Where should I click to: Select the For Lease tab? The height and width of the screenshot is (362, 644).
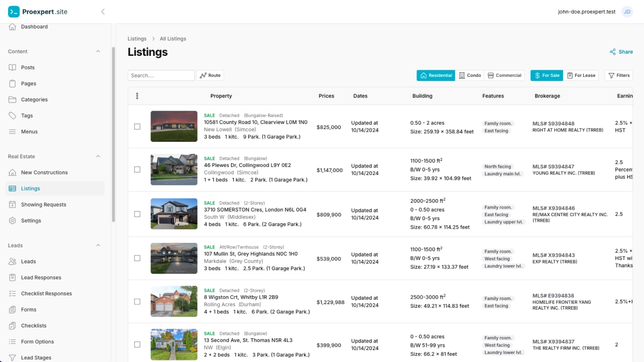click(x=581, y=75)
